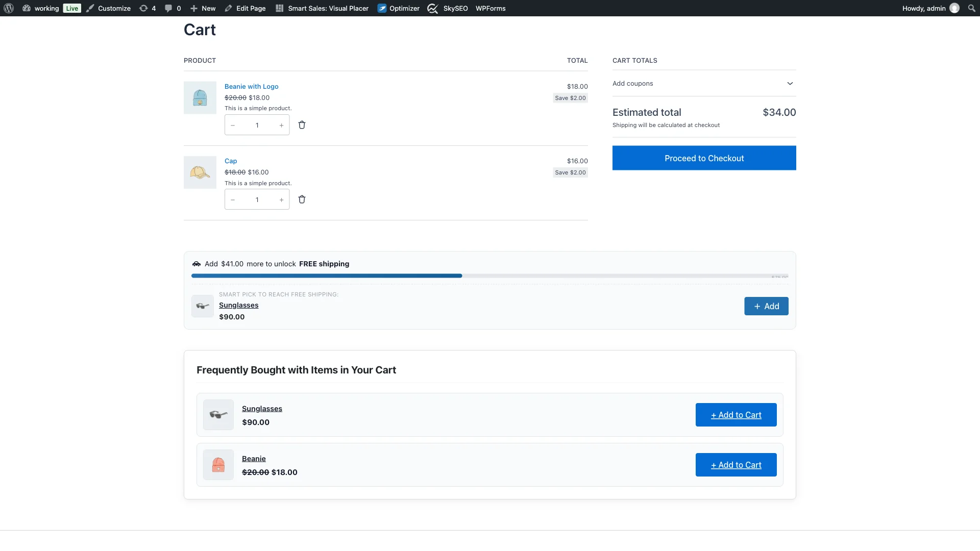Decrease quantity of Cap

[x=233, y=200]
